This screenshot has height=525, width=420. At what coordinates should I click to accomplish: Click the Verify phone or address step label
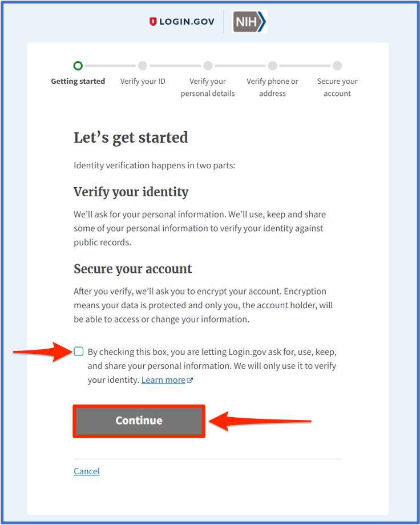click(272, 87)
